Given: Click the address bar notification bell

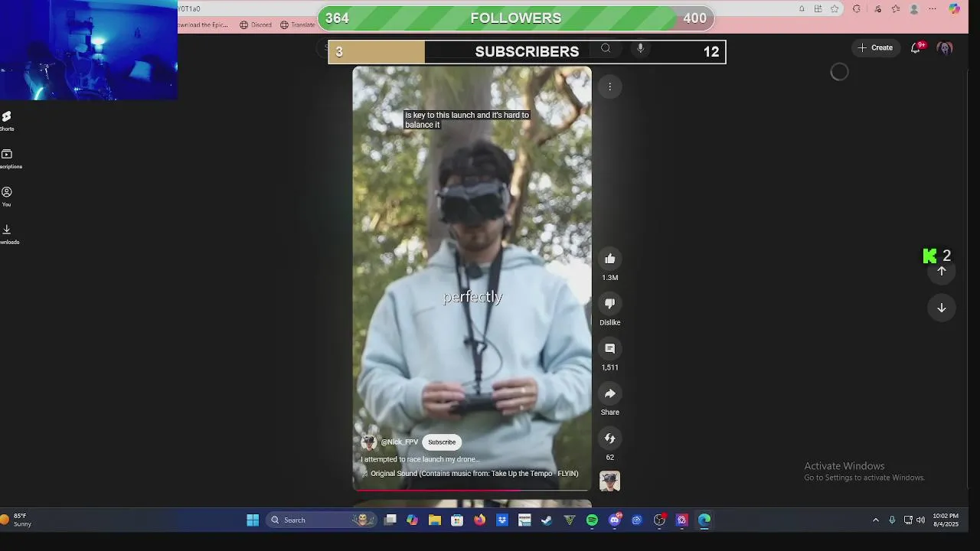Looking at the screenshot, I should click(802, 9).
